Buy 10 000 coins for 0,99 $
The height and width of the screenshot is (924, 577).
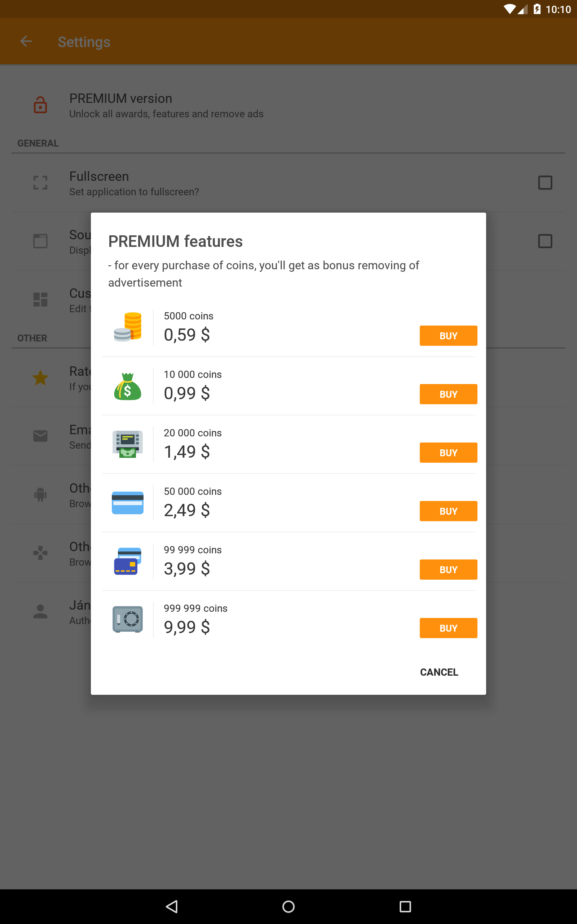pyautogui.click(x=448, y=394)
